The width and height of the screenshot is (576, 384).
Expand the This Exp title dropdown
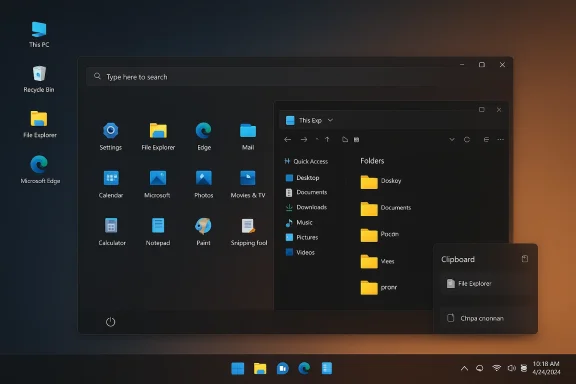330,120
